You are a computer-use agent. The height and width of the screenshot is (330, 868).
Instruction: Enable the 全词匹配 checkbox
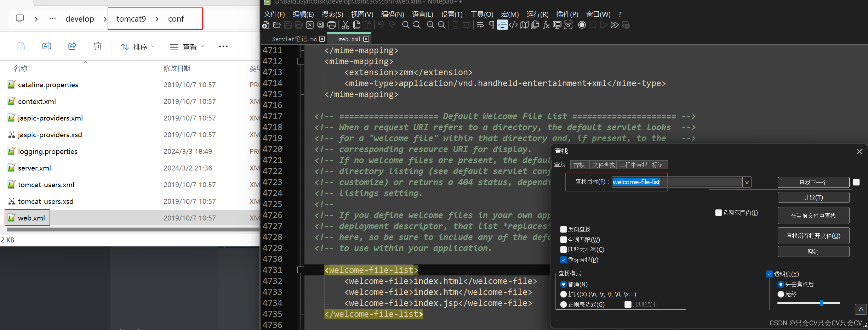coord(564,240)
